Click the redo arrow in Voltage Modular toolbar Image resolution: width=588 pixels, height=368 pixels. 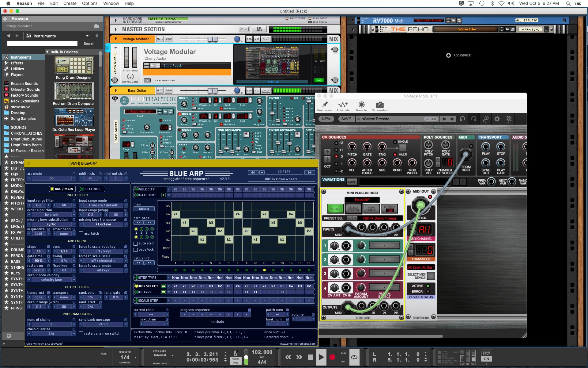tap(474, 119)
